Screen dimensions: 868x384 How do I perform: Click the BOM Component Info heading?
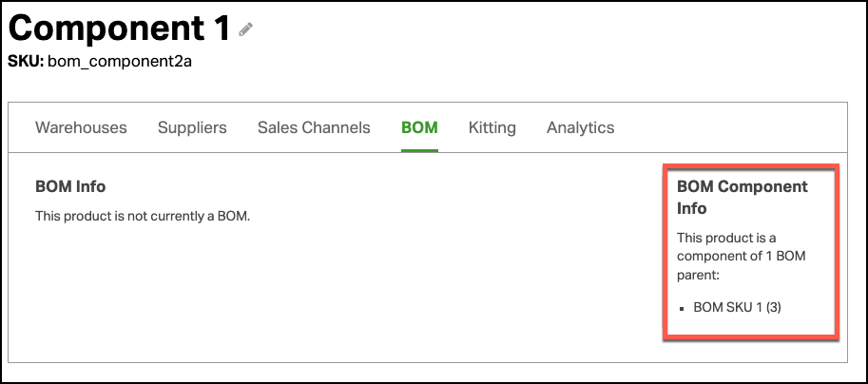[743, 198]
